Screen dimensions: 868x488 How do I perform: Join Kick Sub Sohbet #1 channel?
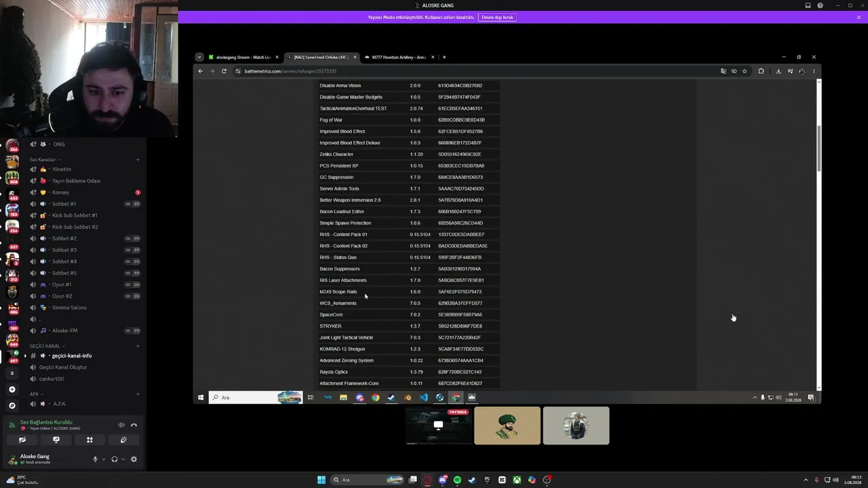click(x=85, y=216)
